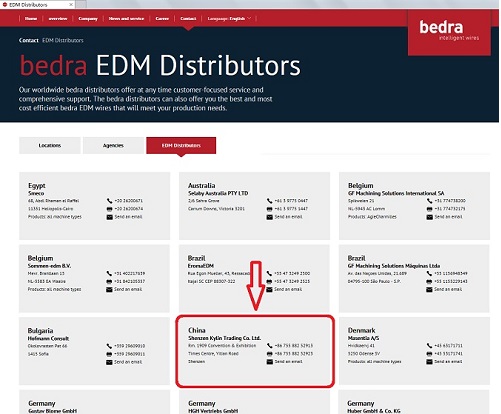The width and height of the screenshot is (501, 414).
Task: Click the bedra intelligent wires logo
Action: [x=449, y=32]
